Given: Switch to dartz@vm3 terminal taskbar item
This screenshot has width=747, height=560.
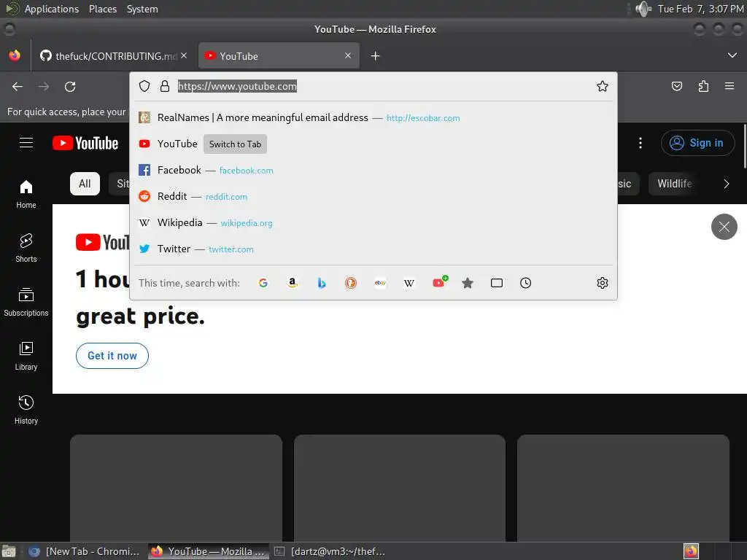Looking at the screenshot, I should tap(330, 551).
